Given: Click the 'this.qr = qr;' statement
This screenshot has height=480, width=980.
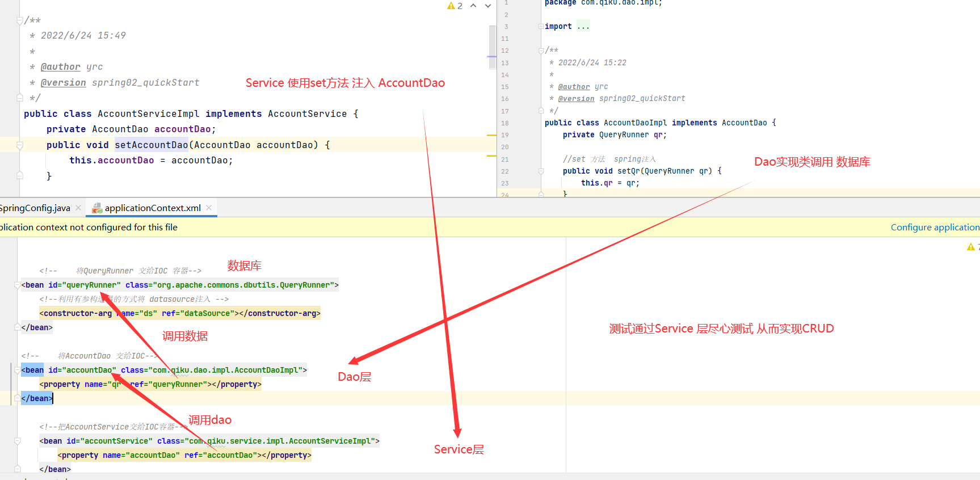Looking at the screenshot, I should (x=611, y=183).
